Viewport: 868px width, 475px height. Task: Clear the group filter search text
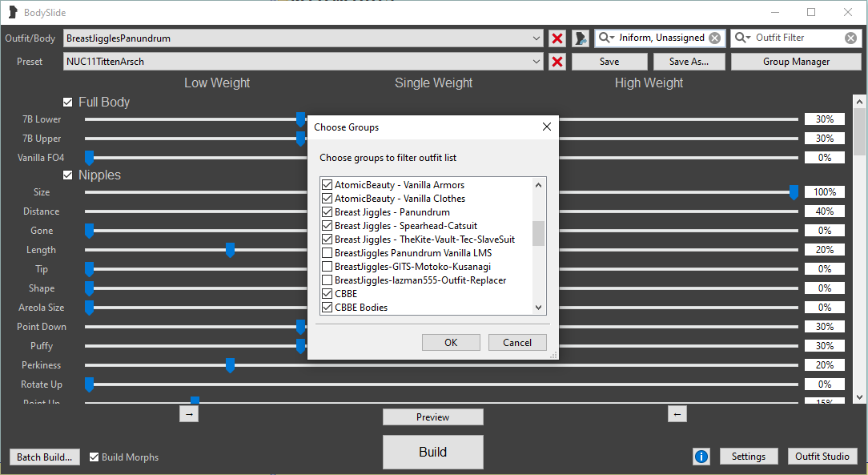pyautogui.click(x=714, y=38)
